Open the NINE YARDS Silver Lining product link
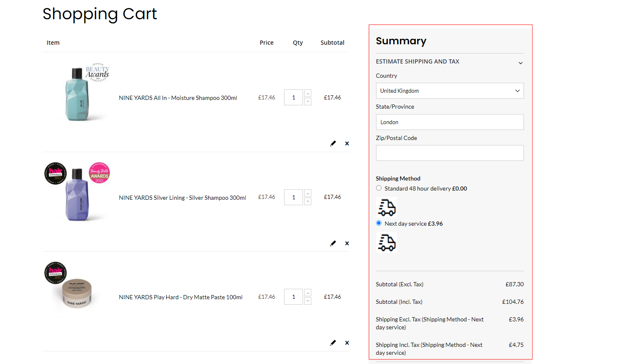The width and height of the screenshot is (618, 364). point(182,197)
